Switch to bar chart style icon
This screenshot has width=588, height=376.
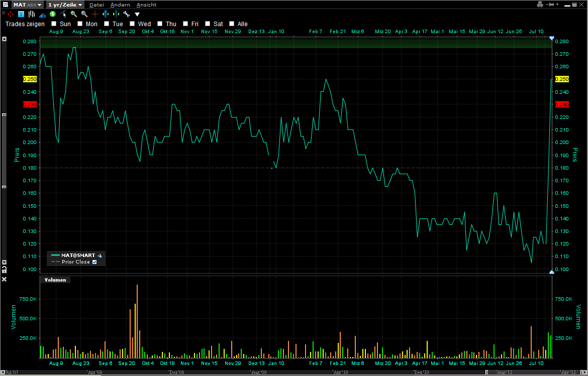click(x=31, y=14)
